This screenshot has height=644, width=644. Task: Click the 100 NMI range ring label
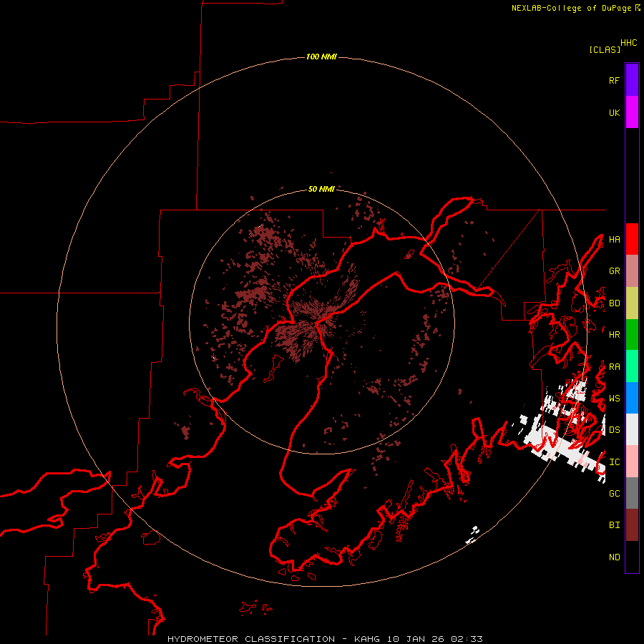click(x=321, y=57)
